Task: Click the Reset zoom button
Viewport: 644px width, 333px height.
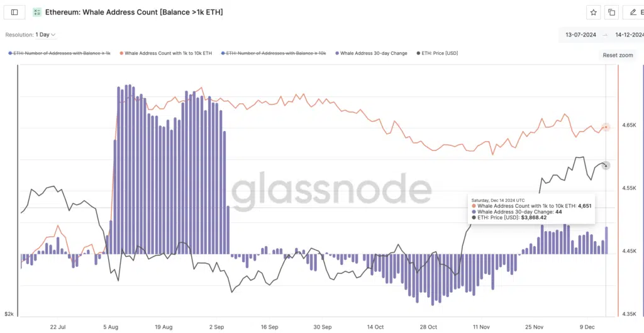Action: coord(618,55)
